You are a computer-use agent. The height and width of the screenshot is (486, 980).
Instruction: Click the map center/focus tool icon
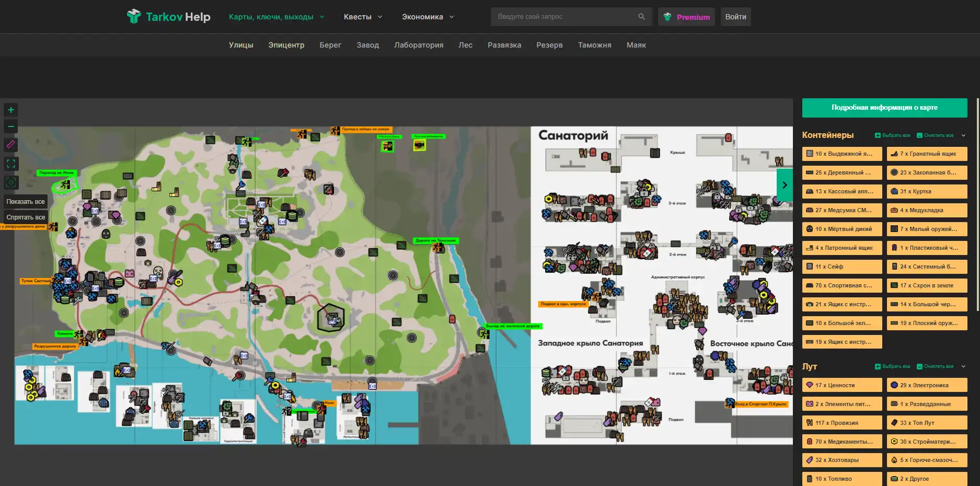(x=11, y=182)
